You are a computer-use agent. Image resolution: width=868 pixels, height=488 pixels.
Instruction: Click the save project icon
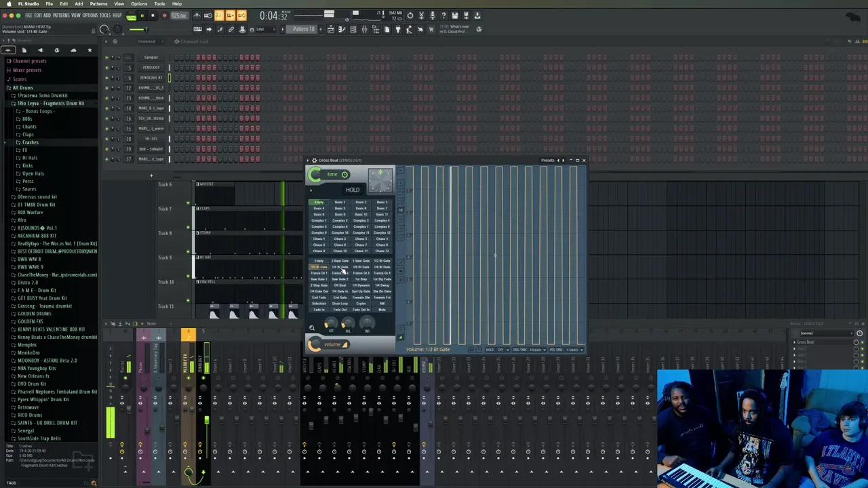click(x=454, y=15)
